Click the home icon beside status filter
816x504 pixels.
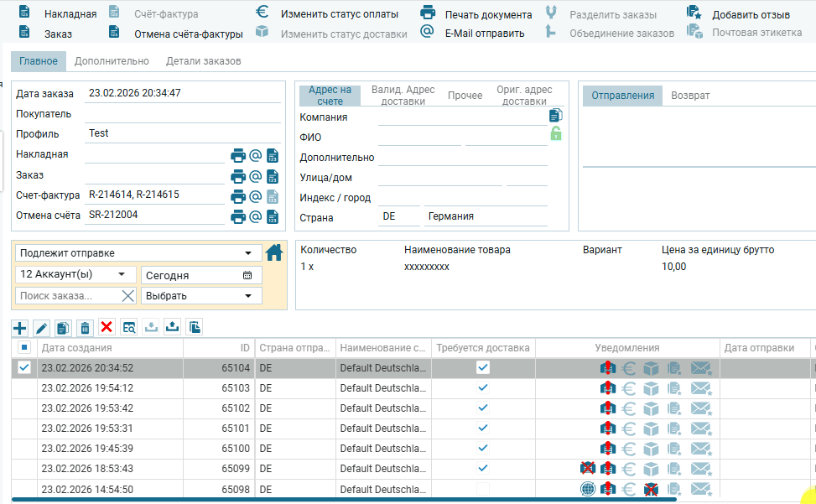tap(273, 252)
